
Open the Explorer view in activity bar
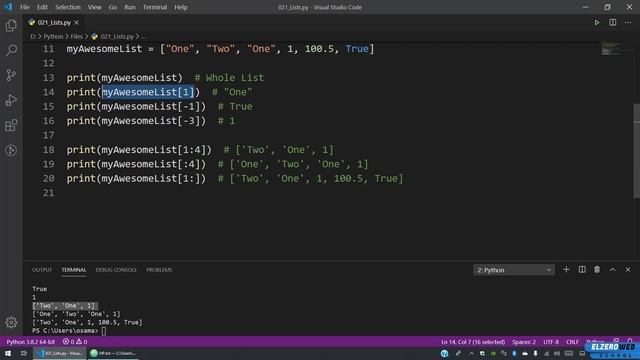pyautogui.click(x=11, y=25)
